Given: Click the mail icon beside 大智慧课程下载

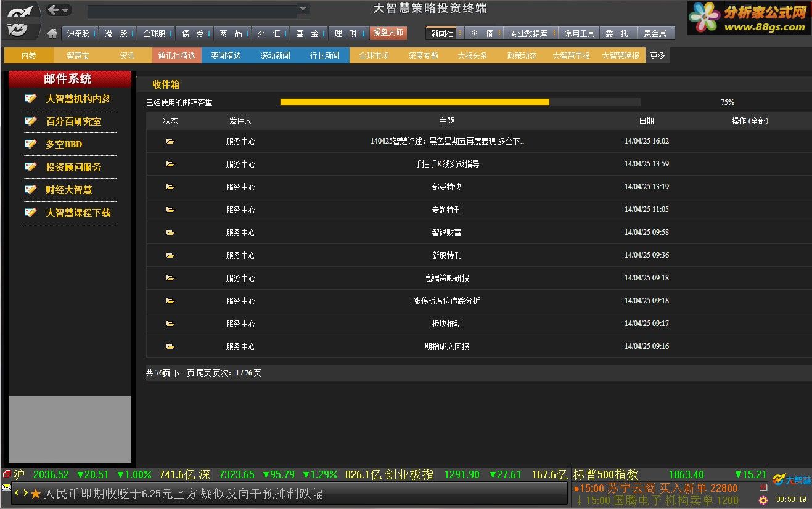Looking at the screenshot, I should click(31, 213).
